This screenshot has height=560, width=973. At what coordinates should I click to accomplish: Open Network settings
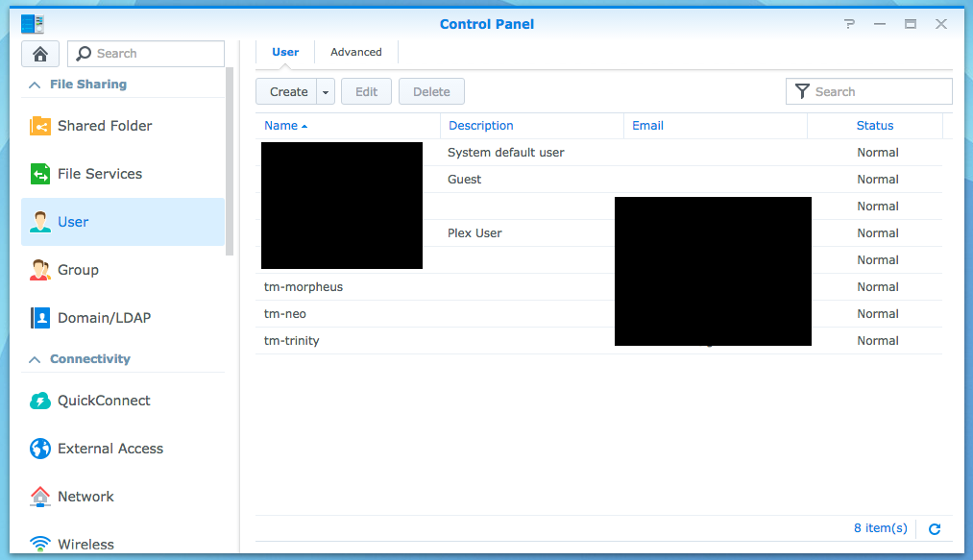85,497
